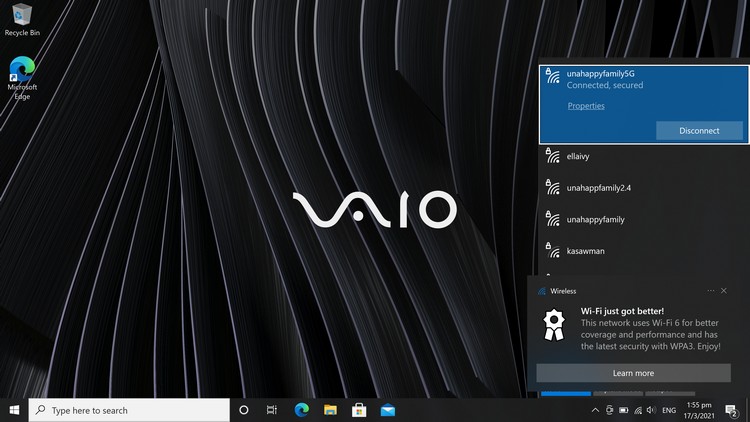Viewport: 750px width, 422px height.
Task: Click the Wireless app label in notification
Action: click(x=563, y=291)
